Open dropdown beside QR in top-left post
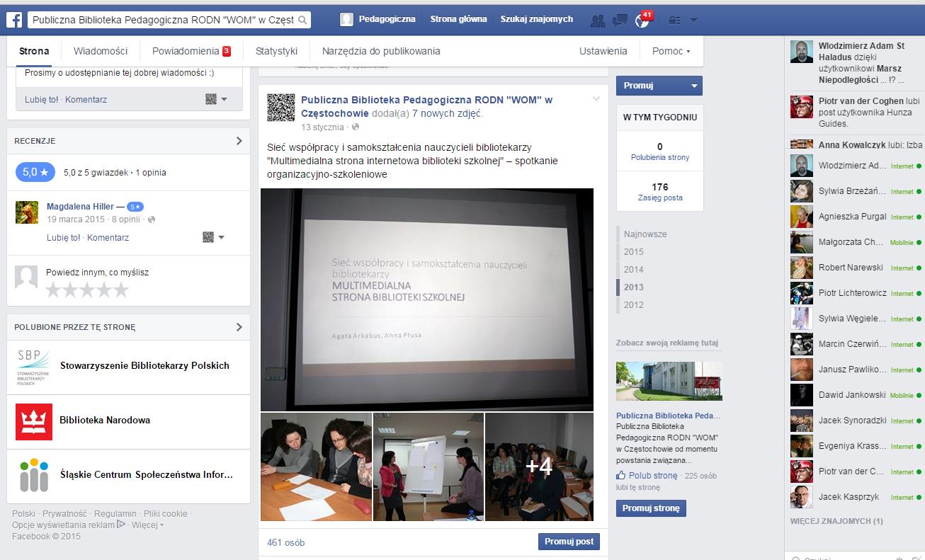 225,100
